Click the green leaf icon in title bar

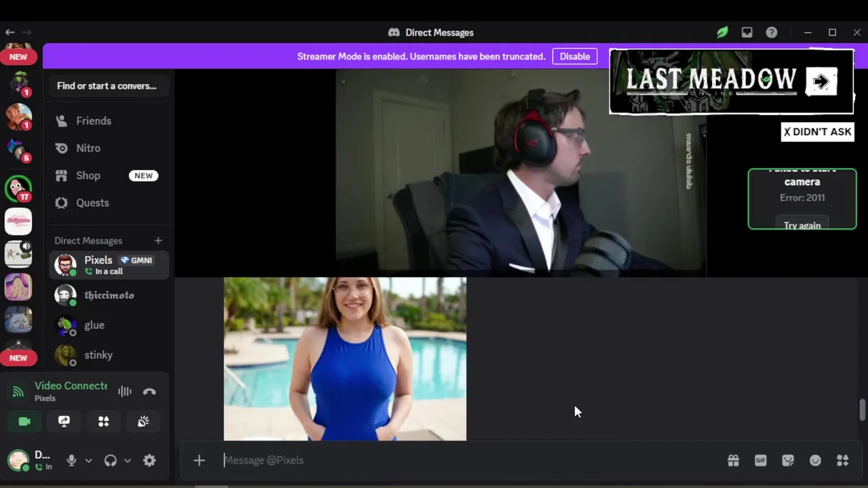pyautogui.click(x=722, y=33)
